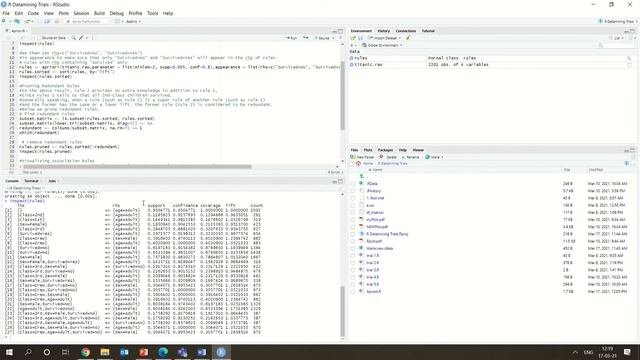The image size is (640, 360).
Task: Open the Tools menu
Action: click(x=153, y=13)
